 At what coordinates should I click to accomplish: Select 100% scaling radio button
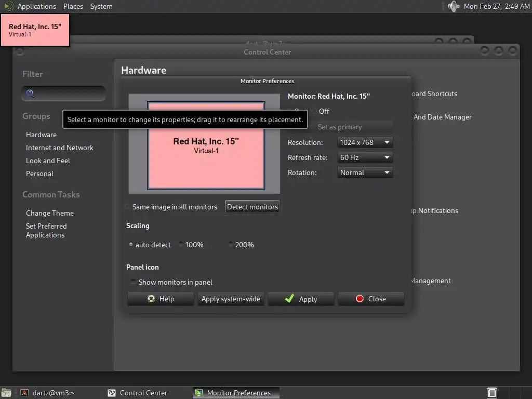[x=181, y=244]
